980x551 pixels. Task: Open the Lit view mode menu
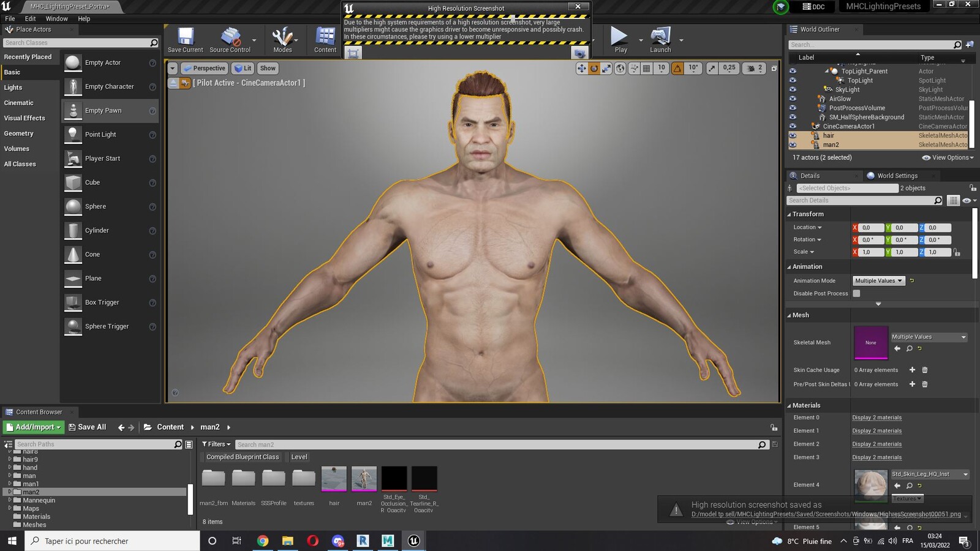pos(243,69)
